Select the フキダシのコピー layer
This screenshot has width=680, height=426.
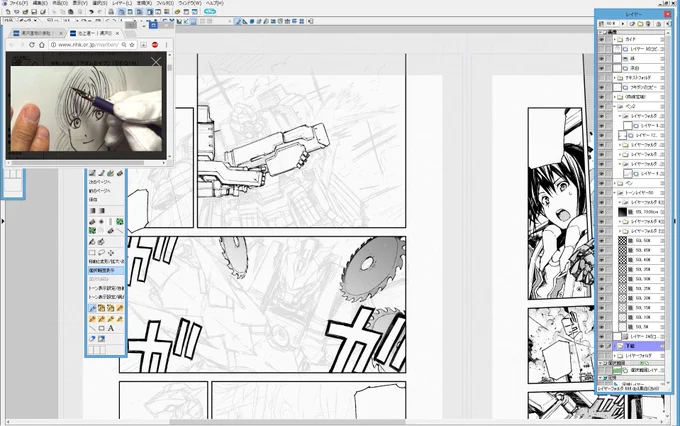click(639, 87)
